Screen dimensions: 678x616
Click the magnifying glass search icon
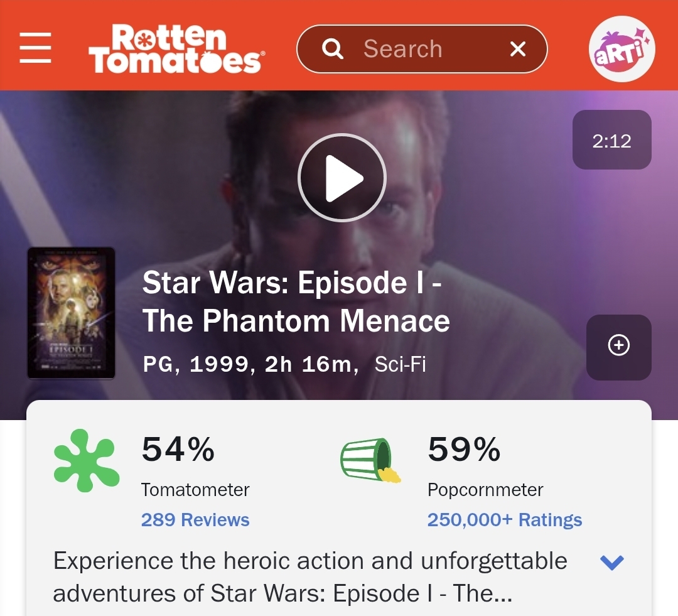point(332,49)
